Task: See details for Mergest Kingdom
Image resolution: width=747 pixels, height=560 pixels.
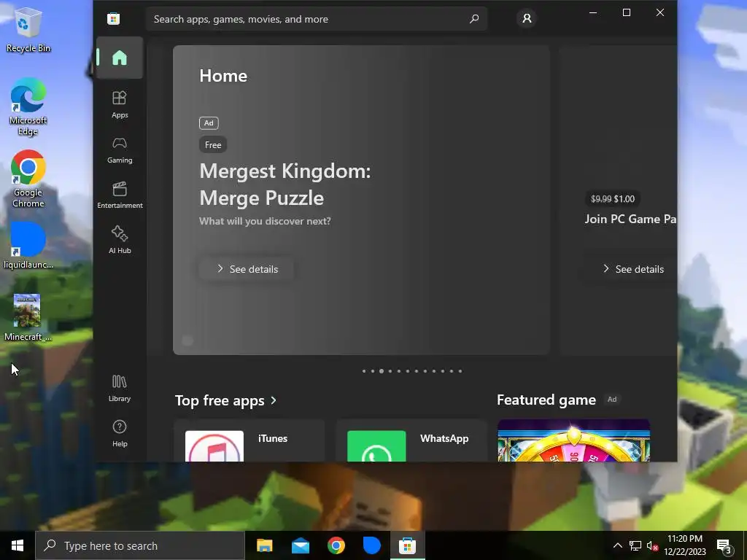Action: (247, 269)
